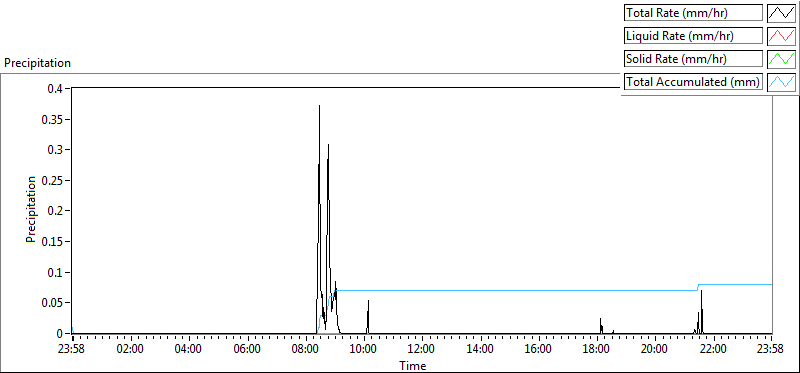Screen dimensions: 800x373
Task: Select the Total Rate (mm/hr) legend label
Action: 693,13
